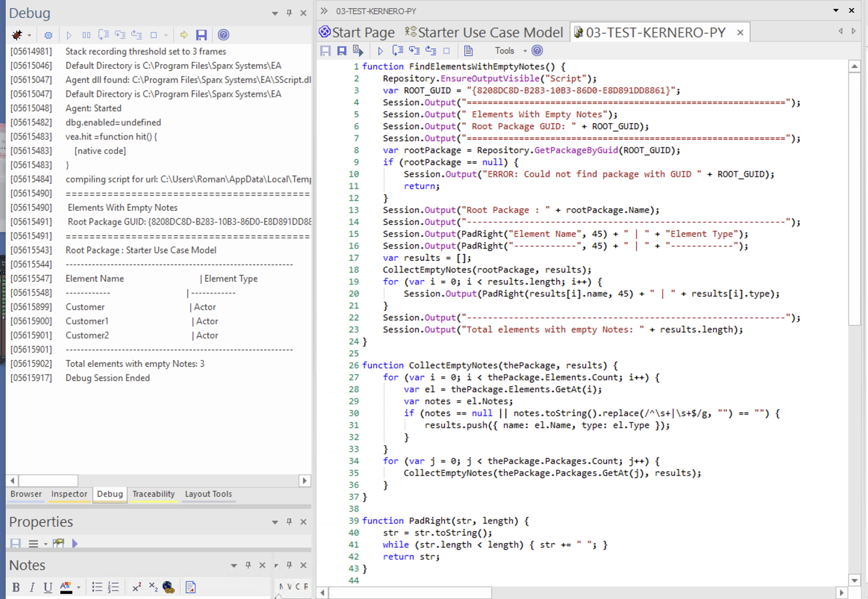Screen dimensions: 868x599
Task: Click the Pause button in Debug toolbar
Action: tap(86, 35)
